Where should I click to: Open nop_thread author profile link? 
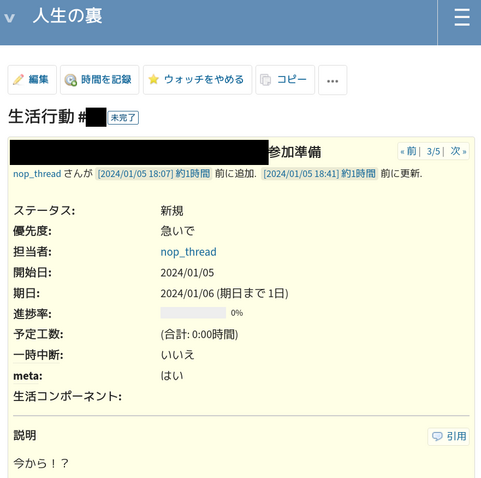[x=37, y=174]
